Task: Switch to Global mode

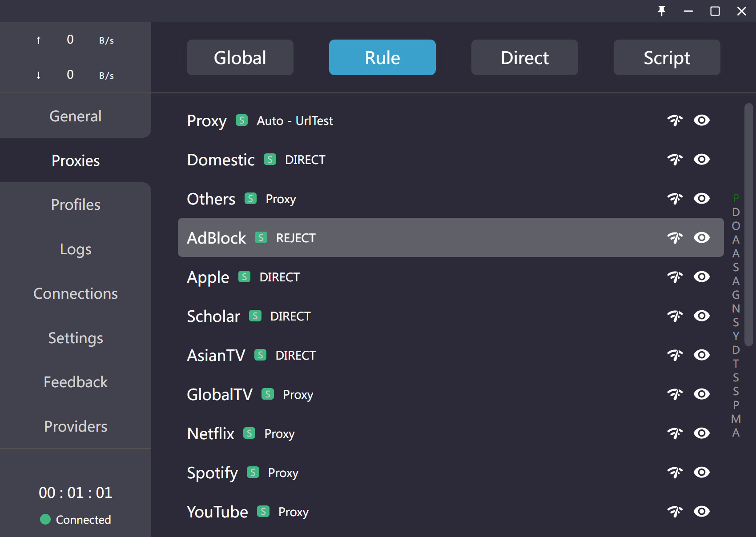Action: point(240,57)
